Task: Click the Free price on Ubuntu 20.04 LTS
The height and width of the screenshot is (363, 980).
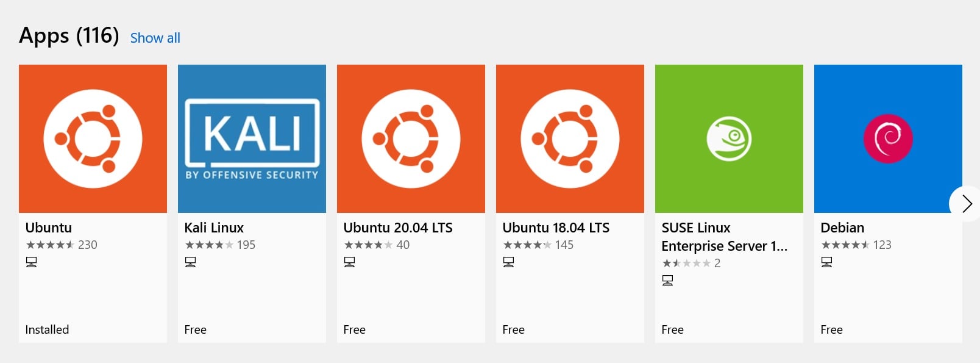Action: click(x=355, y=329)
